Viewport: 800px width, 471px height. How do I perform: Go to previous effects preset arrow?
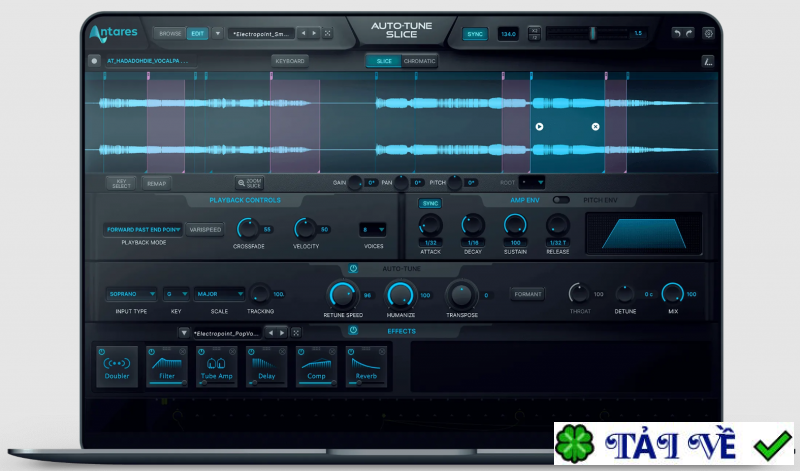click(271, 333)
